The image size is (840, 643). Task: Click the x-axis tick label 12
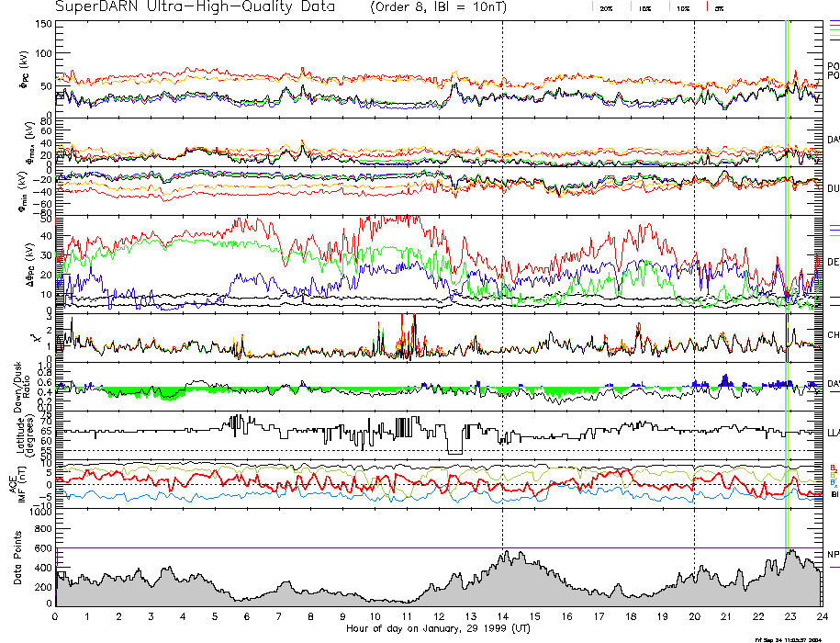coord(439,618)
